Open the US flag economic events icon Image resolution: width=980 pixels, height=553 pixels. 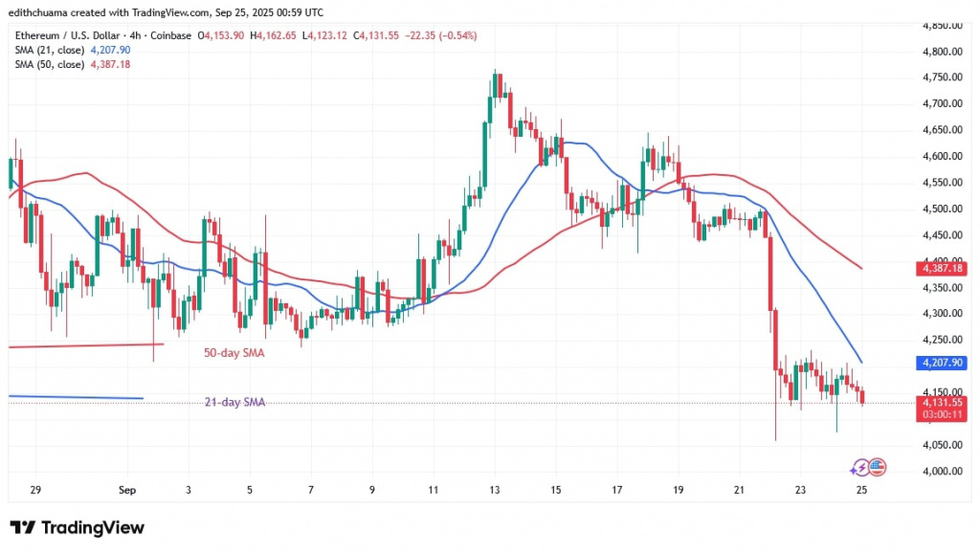[x=876, y=466]
